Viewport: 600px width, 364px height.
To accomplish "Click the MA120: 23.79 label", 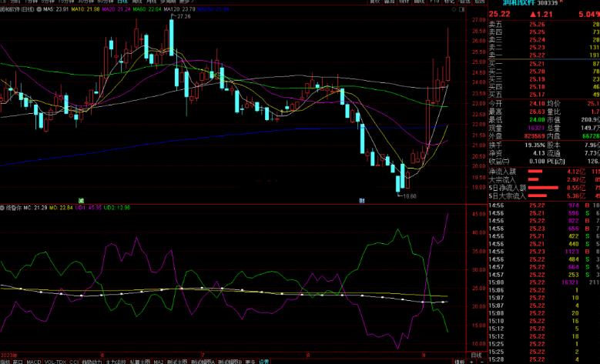I will click(179, 9).
